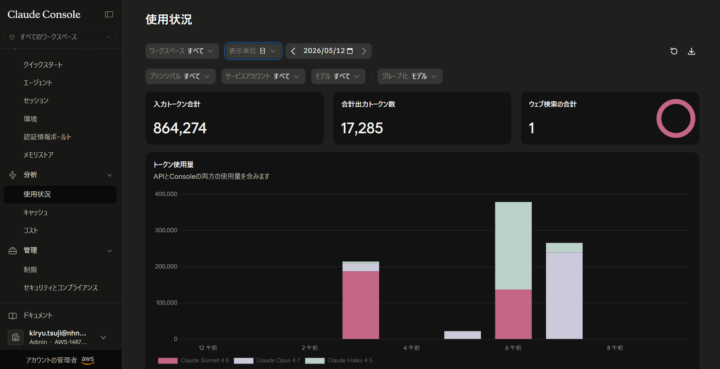The image size is (720, 369).
Task: Open セキュリティとコンプライアンス in sidebar
Action: pos(60,288)
